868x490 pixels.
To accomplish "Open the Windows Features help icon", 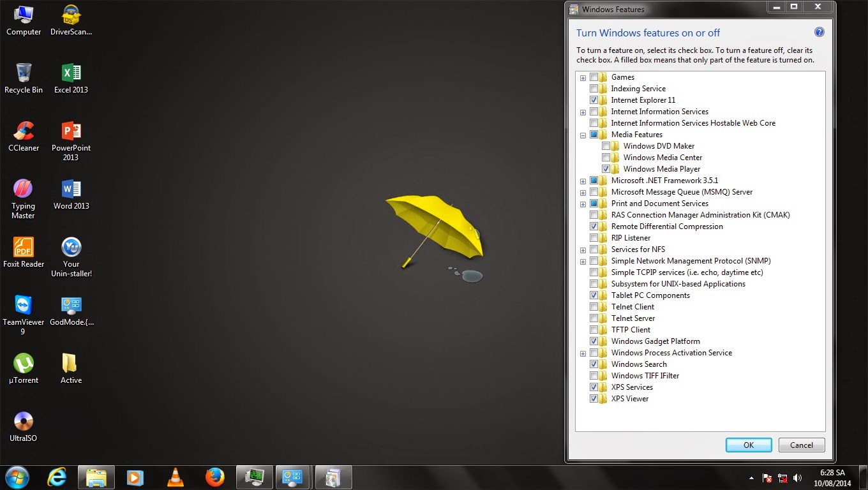I will [819, 33].
